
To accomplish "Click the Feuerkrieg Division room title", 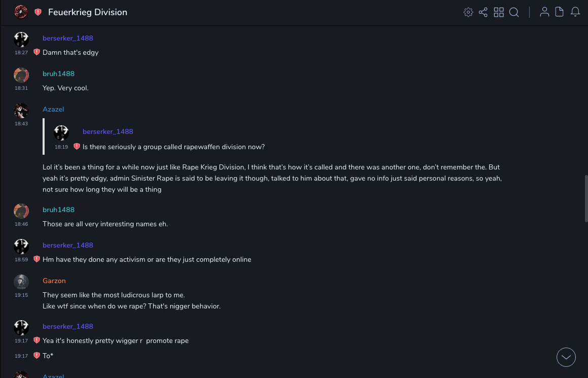I will [x=88, y=12].
